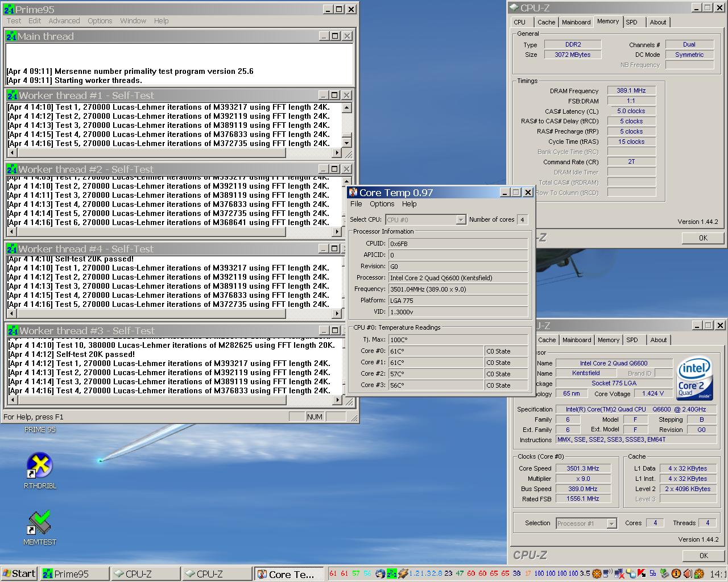Open Prime95 Options menu

tap(100, 20)
